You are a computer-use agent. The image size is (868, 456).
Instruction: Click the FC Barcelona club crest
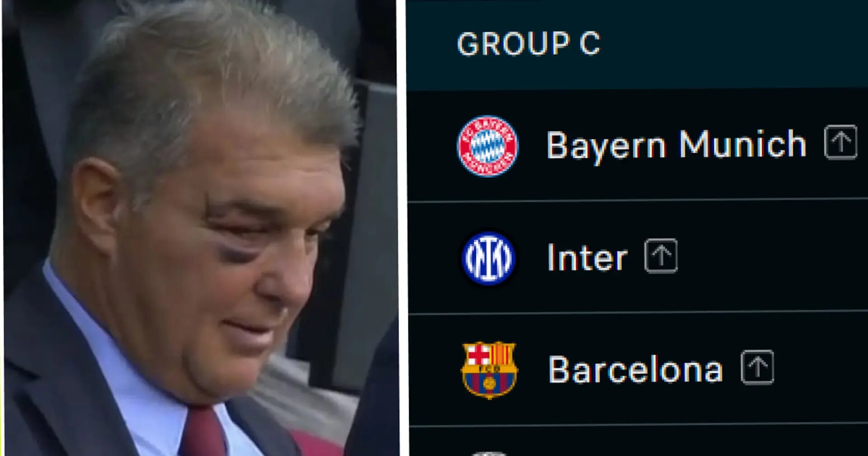pos(489,370)
